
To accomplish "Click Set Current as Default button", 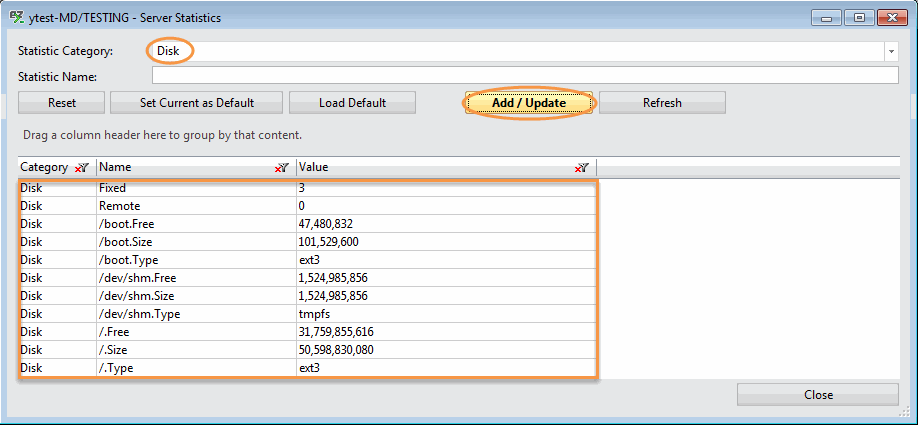I will (196, 103).
